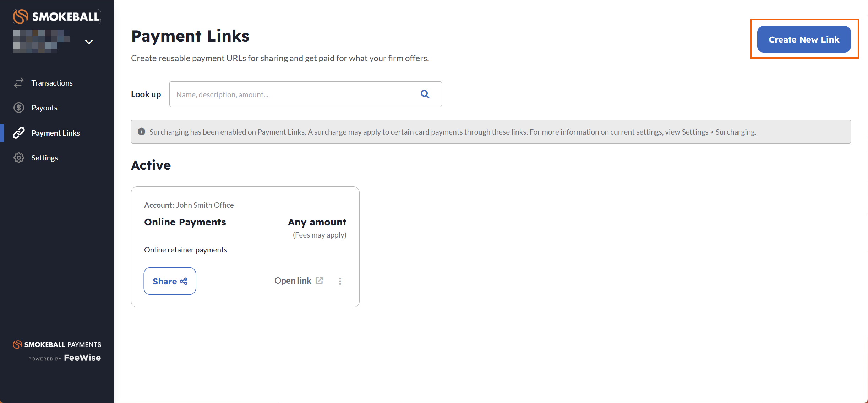The image size is (868, 403).
Task: Click the Payouts dollar-circle icon
Action: 19,108
